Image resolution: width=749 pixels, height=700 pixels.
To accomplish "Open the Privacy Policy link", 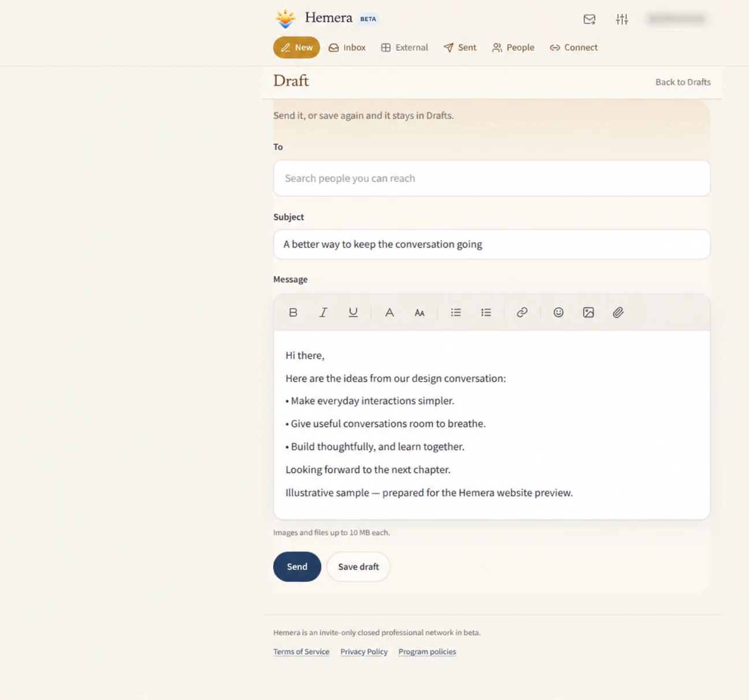I will pos(364,652).
